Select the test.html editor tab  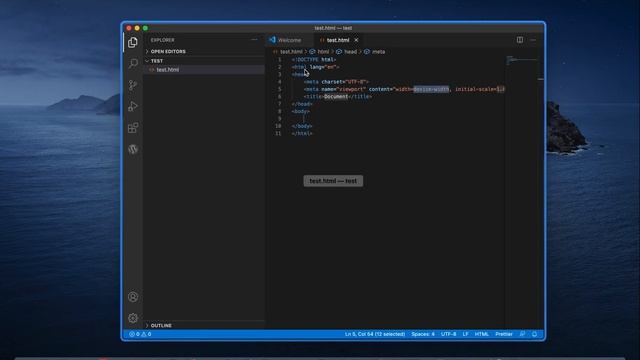[338, 40]
